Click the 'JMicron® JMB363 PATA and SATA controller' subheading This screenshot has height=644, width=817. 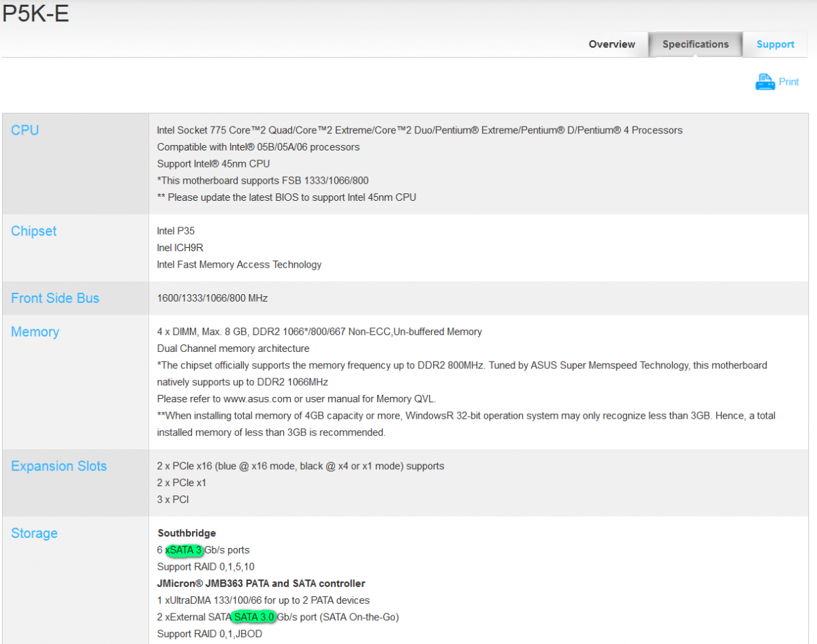[x=261, y=583]
